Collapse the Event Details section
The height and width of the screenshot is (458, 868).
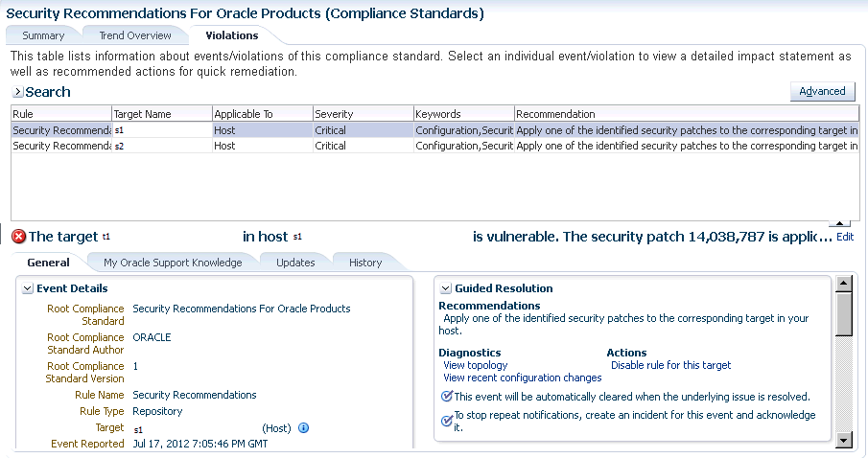[x=28, y=288]
